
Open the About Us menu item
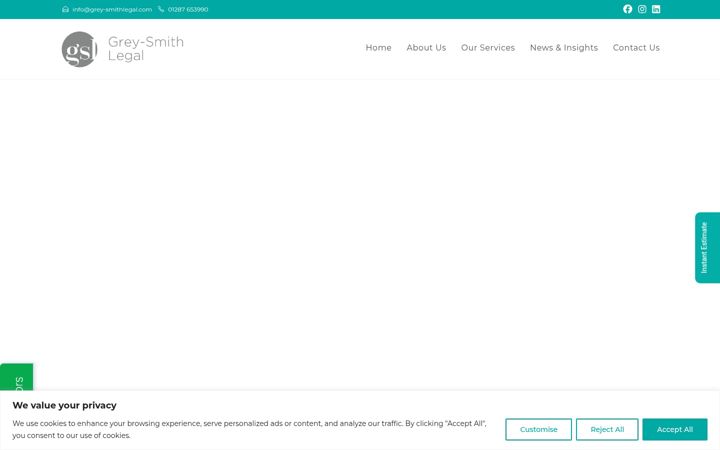coord(426,48)
